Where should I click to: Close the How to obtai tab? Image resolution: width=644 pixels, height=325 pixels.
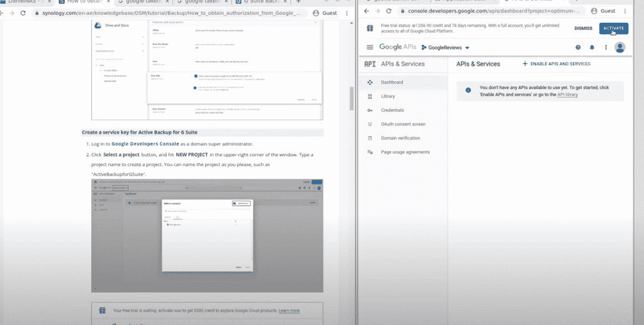(x=107, y=2)
